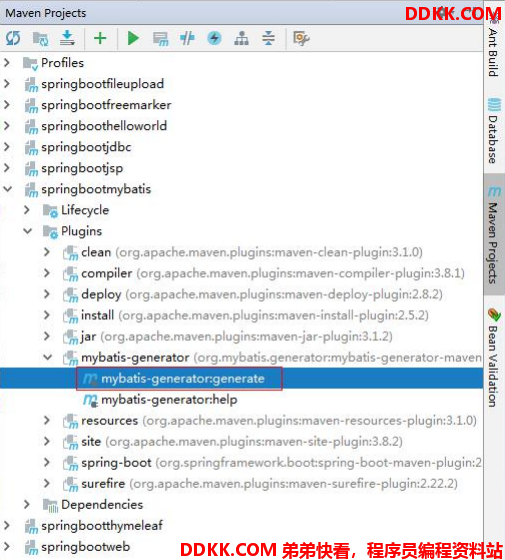
Task: Toggle Skip Tests mode lightning icon
Action: point(214,38)
